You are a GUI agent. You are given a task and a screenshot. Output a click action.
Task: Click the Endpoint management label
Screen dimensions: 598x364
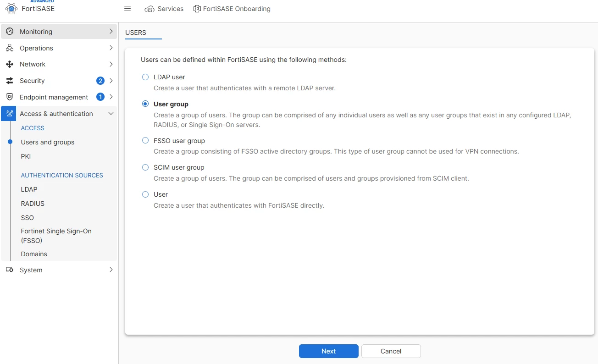[54, 97]
